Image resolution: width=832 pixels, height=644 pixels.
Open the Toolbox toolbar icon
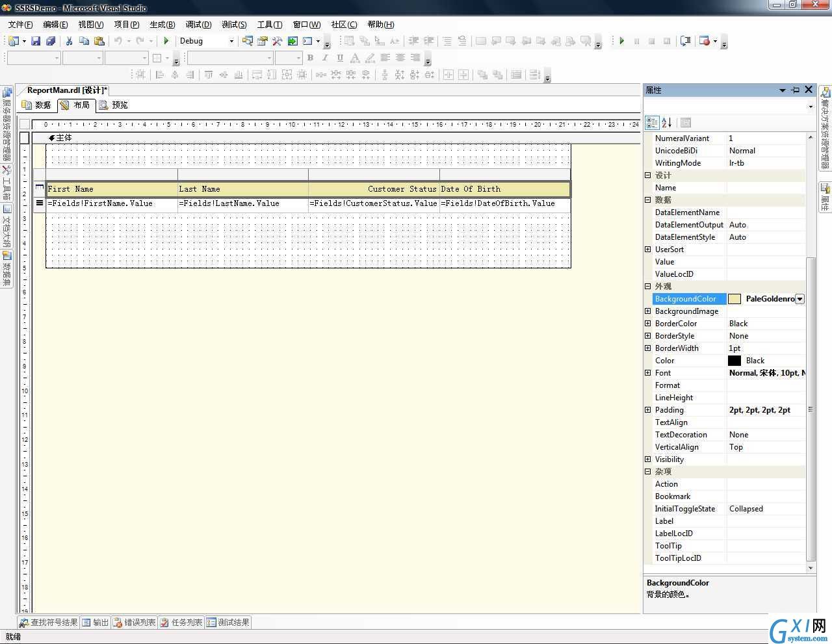(278, 41)
